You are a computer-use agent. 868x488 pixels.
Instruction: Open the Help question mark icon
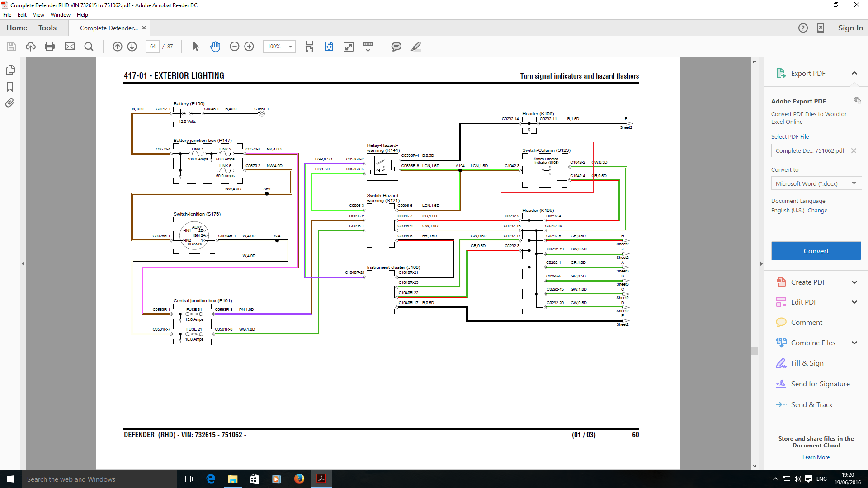click(803, 28)
